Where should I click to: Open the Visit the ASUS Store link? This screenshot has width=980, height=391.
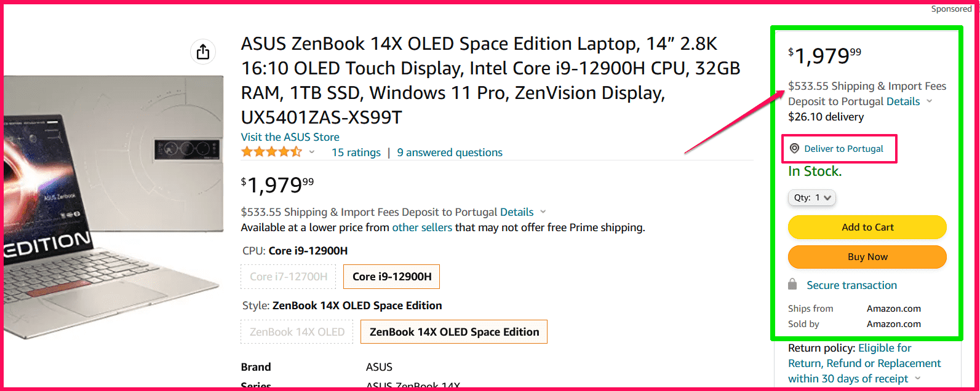[x=290, y=136]
